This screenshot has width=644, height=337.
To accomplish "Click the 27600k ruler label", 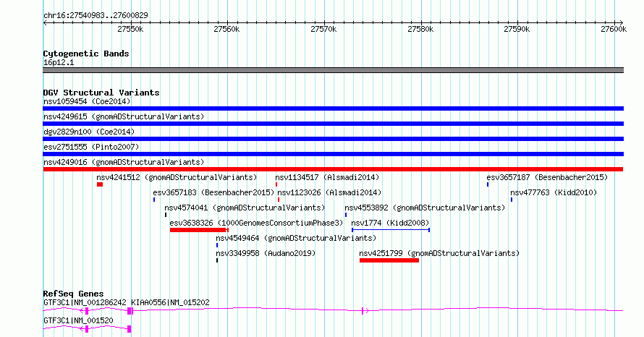I will [614, 29].
